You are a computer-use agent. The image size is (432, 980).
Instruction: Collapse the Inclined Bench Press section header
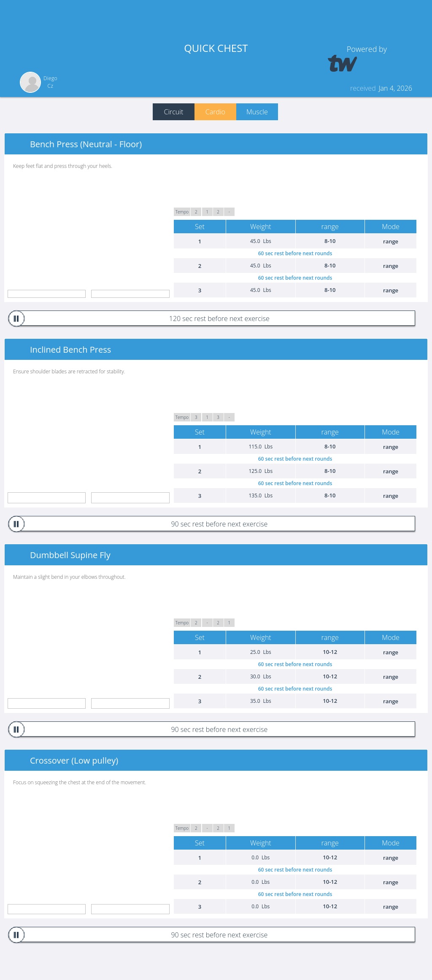pyautogui.click(x=216, y=350)
